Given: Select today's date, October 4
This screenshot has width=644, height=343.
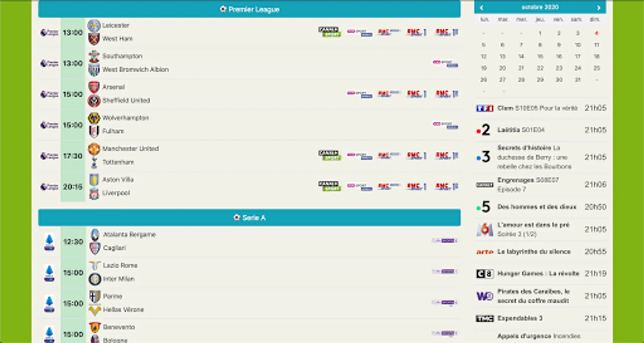Looking at the screenshot, I should (x=596, y=33).
